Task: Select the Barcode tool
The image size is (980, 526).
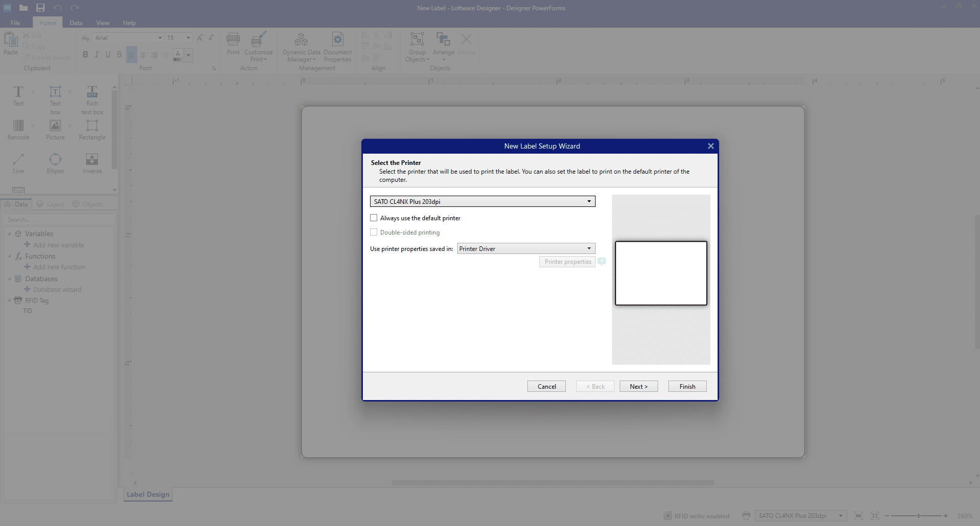Action: click(x=18, y=130)
